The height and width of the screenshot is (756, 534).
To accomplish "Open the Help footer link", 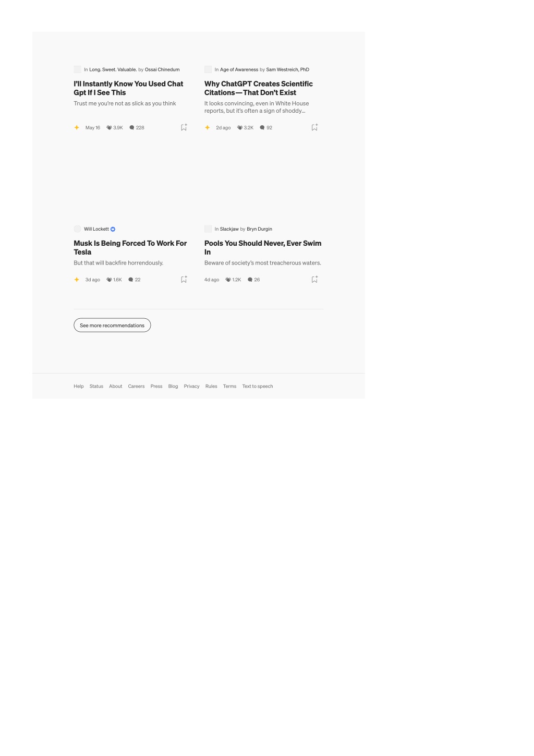I will click(79, 386).
